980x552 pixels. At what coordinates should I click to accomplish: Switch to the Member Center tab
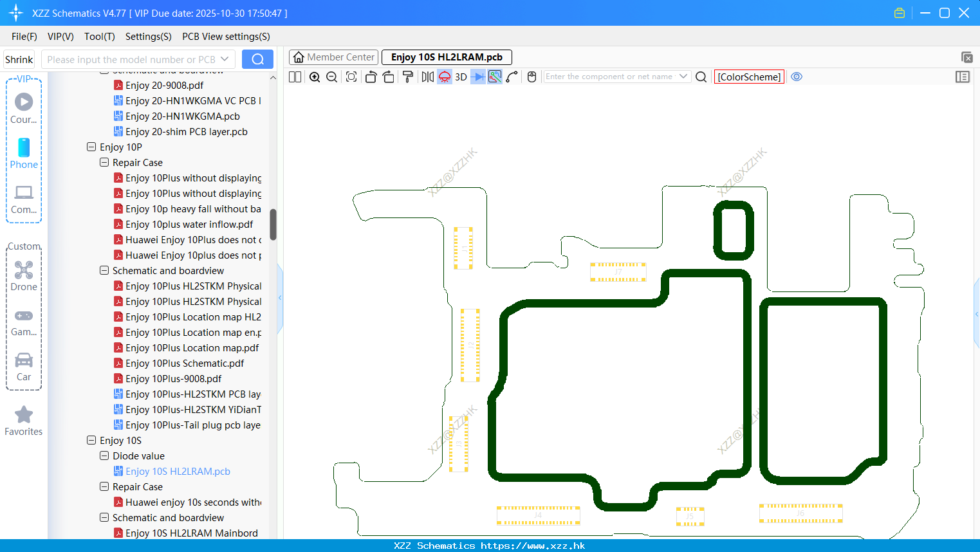pos(334,57)
